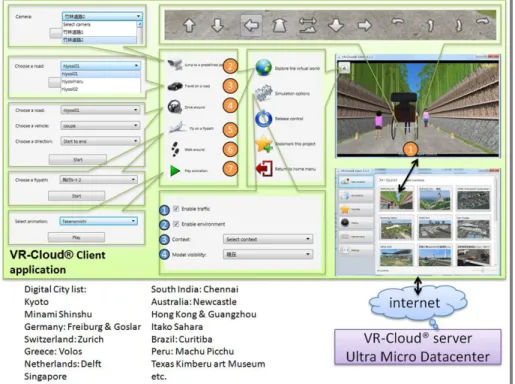Click the Release control label
The image size is (515, 384).
[289, 119]
